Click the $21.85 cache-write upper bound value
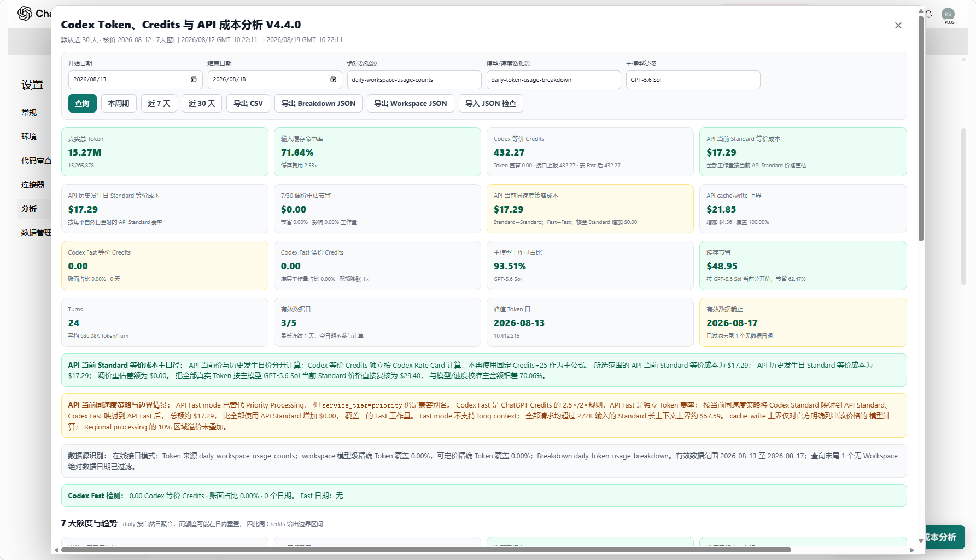 pos(721,210)
